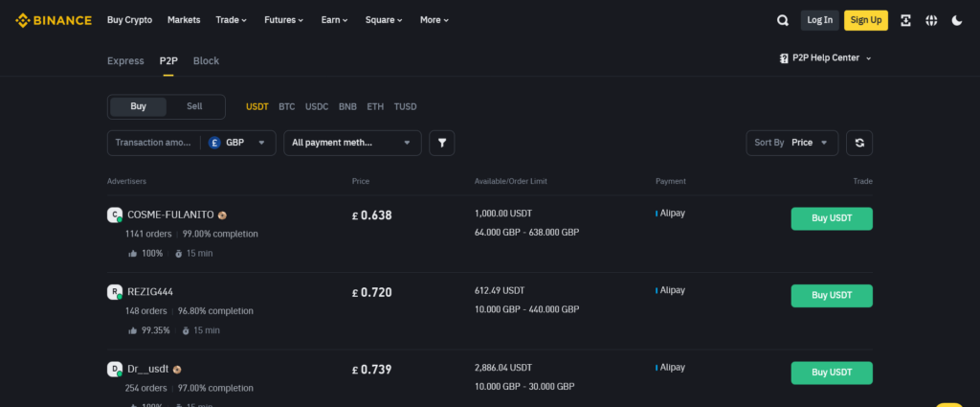The image size is (980, 407).
Task: Select the USDT coin tab
Action: tap(256, 107)
